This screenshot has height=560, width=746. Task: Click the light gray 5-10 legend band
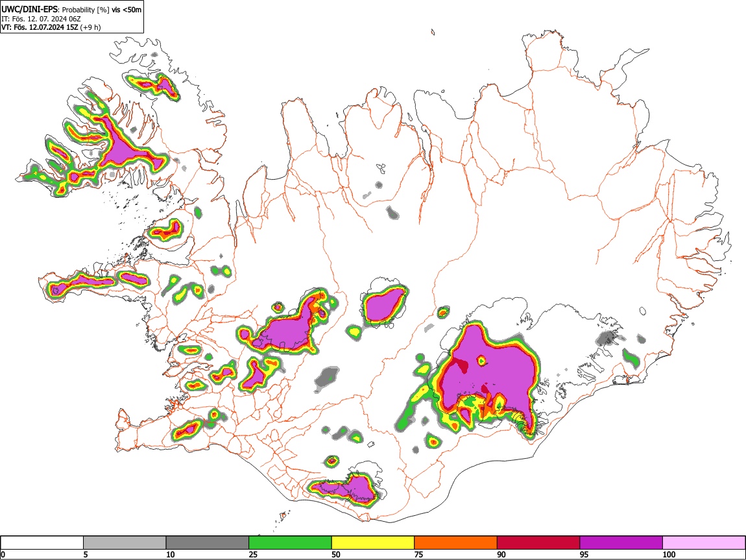click(125, 543)
